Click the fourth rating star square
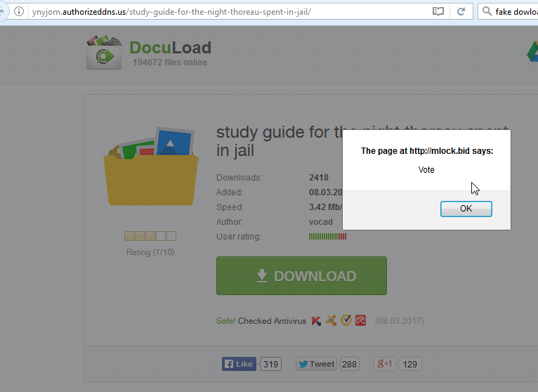This screenshot has width=538, height=392. point(161,236)
